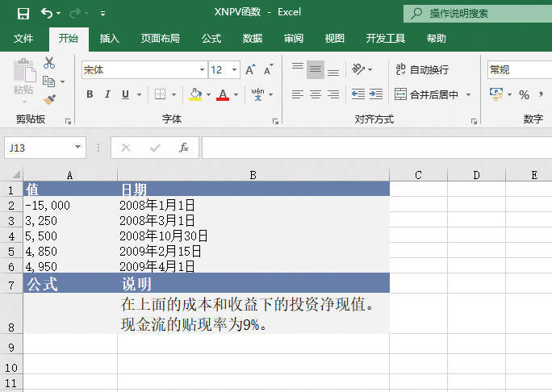Click the Cut scissors icon

click(49, 63)
